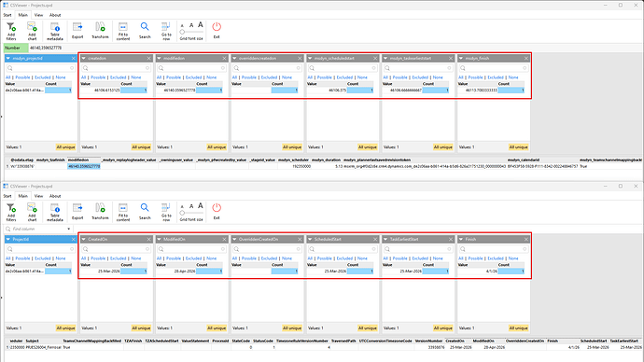Click the Excluded link in the msdyn_projectid panel
This screenshot has height=362, width=644.
tap(43, 77)
